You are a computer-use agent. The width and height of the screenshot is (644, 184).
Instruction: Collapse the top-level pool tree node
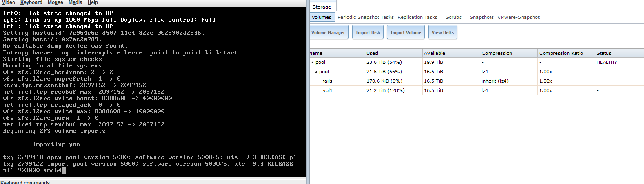pyautogui.click(x=312, y=63)
